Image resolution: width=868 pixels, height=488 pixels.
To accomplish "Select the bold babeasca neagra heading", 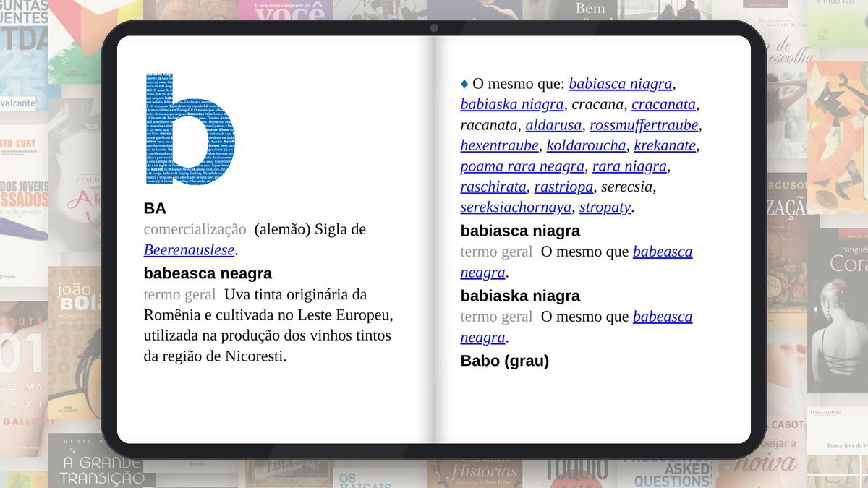I will [x=208, y=274].
